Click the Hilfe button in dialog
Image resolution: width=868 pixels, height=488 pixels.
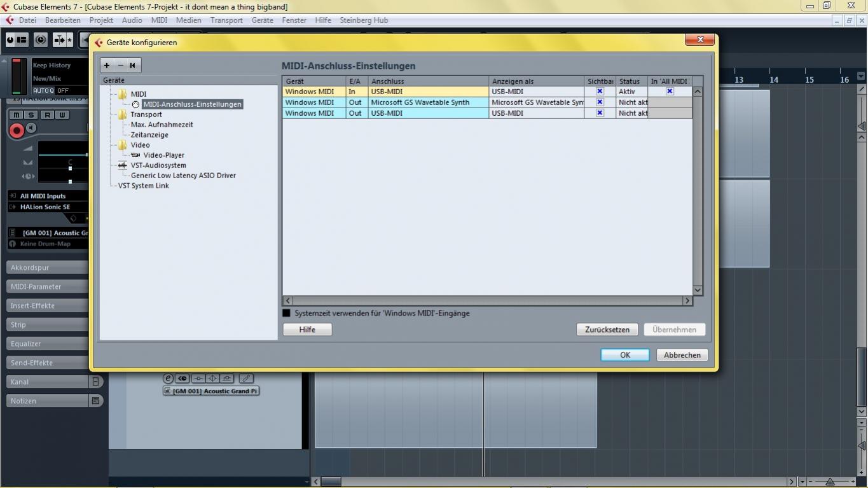(x=307, y=330)
